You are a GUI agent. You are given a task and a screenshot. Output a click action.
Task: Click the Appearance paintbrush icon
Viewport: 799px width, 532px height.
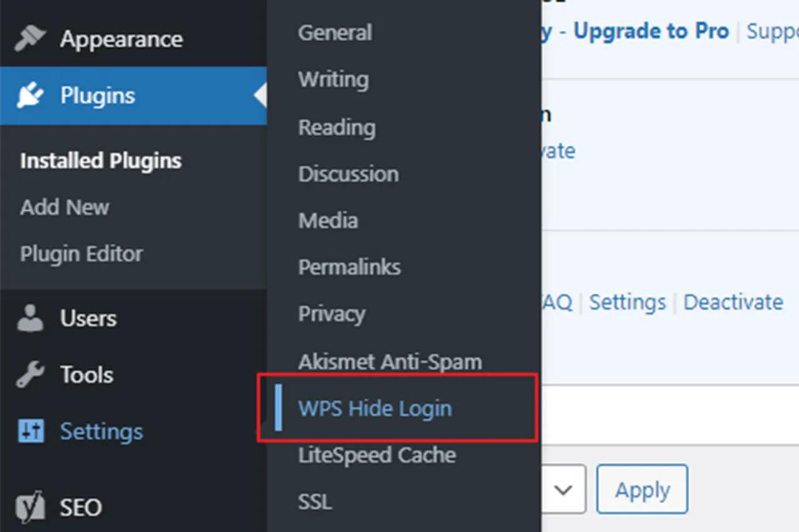[30, 39]
